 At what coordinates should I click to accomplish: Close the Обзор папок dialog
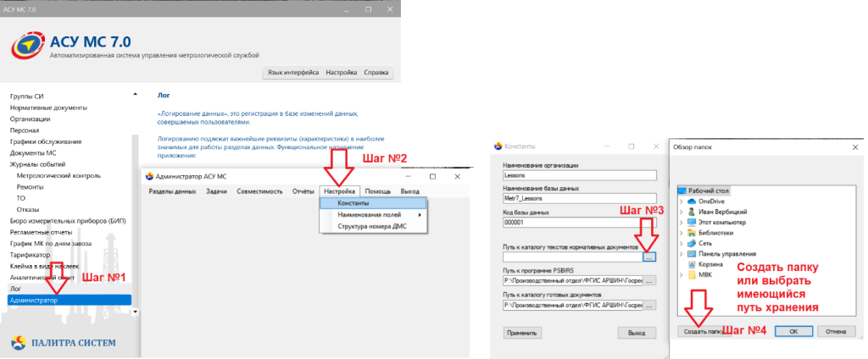tap(855, 147)
